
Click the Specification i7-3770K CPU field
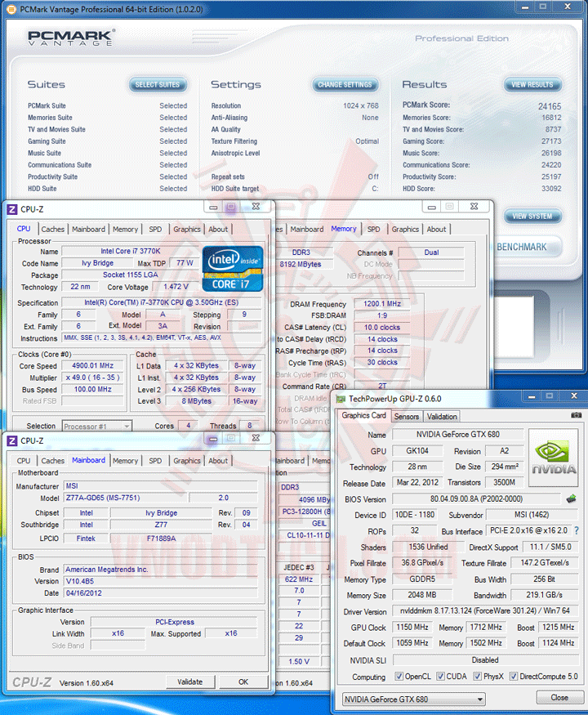[162, 302]
